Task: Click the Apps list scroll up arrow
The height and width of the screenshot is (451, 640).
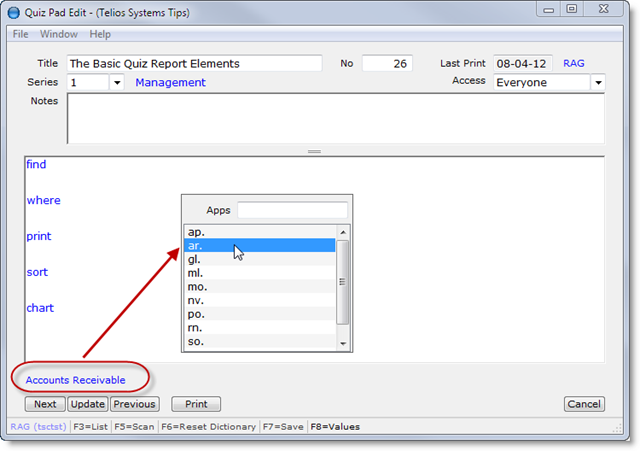Action: [x=343, y=231]
